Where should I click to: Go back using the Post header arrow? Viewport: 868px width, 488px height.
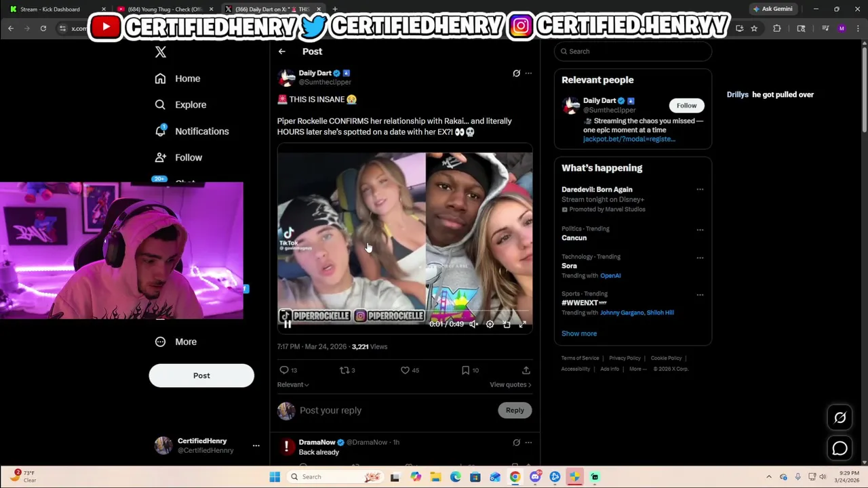point(282,52)
